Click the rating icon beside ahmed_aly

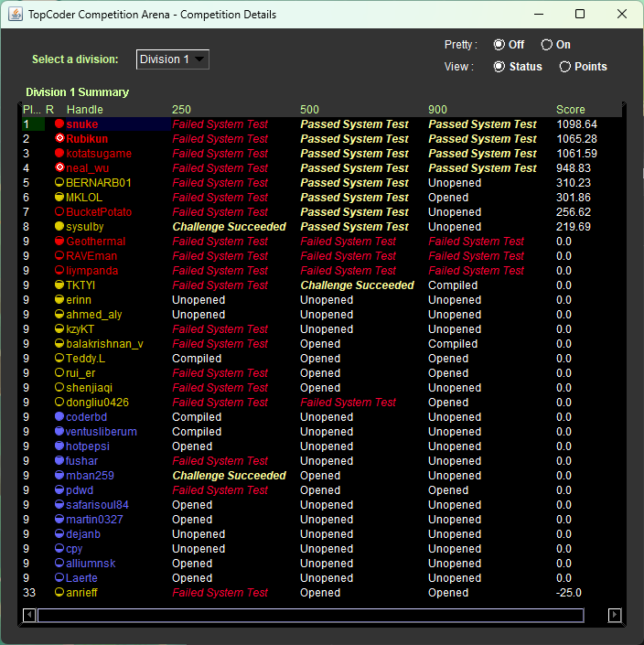point(59,315)
